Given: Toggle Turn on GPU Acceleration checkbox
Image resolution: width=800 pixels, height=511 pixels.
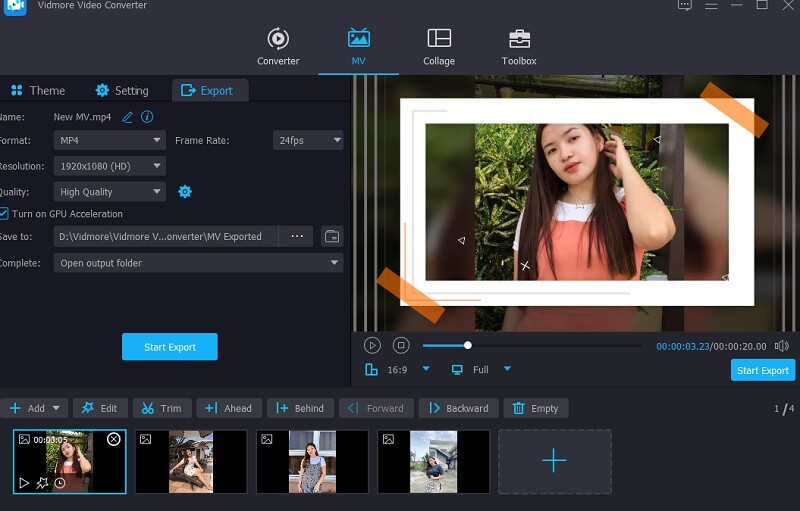Looking at the screenshot, I should pyautogui.click(x=5, y=214).
